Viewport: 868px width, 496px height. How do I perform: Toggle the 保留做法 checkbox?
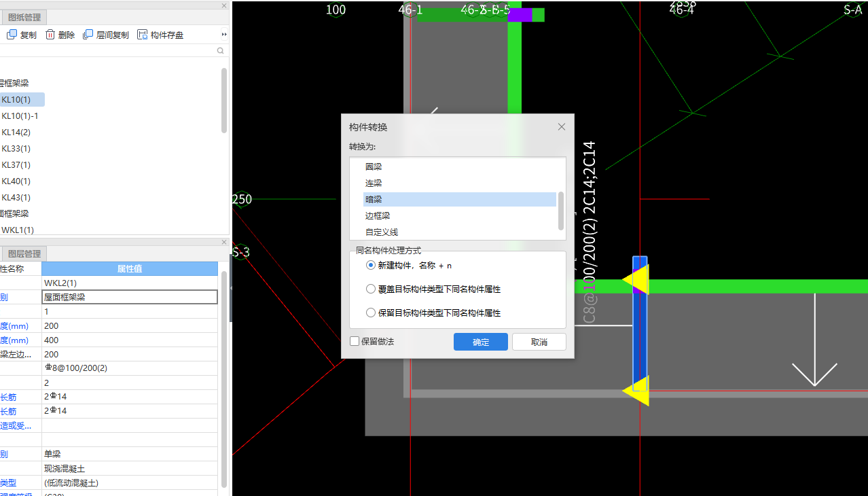[x=355, y=341]
